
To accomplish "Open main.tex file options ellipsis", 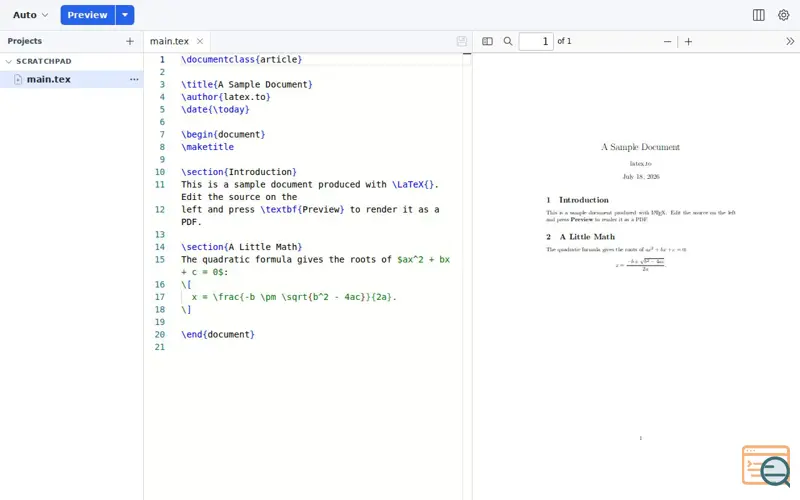I will pos(134,79).
